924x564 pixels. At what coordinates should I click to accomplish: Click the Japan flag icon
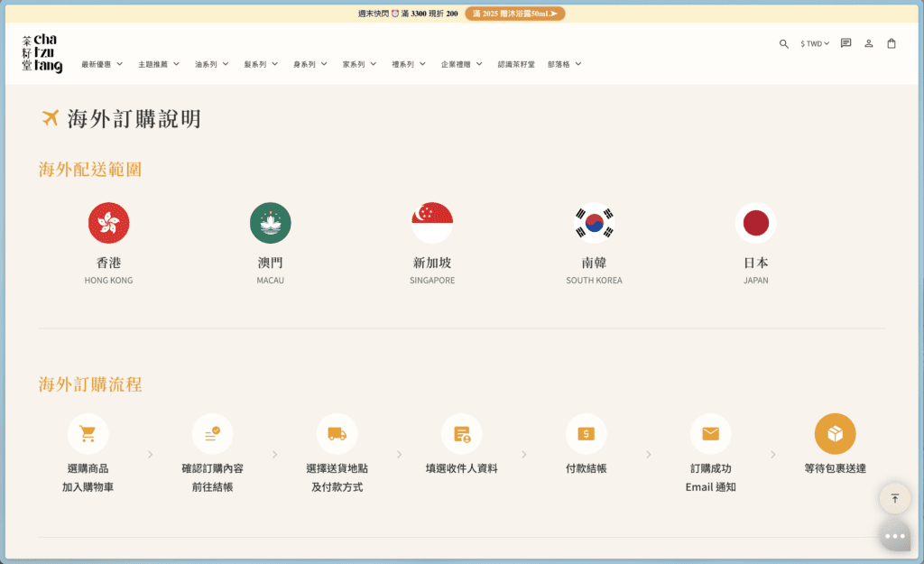(755, 222)
